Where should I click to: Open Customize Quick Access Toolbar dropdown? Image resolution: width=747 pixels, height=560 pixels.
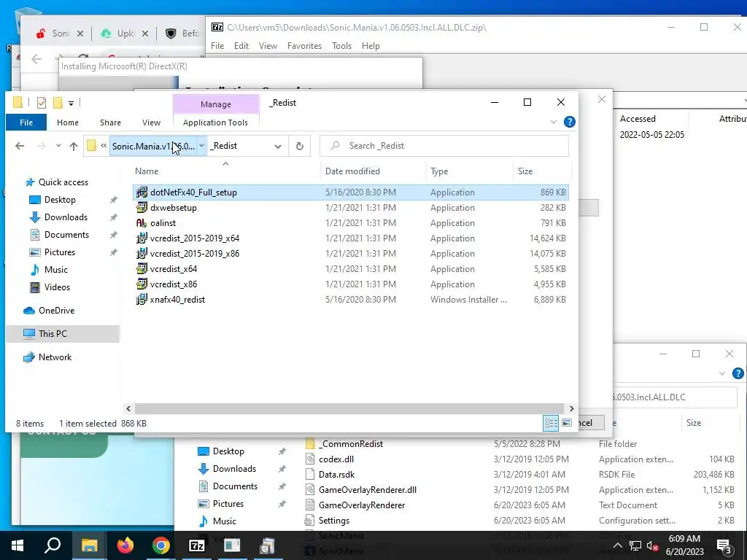pyautogui.click(x=71, y=103)
